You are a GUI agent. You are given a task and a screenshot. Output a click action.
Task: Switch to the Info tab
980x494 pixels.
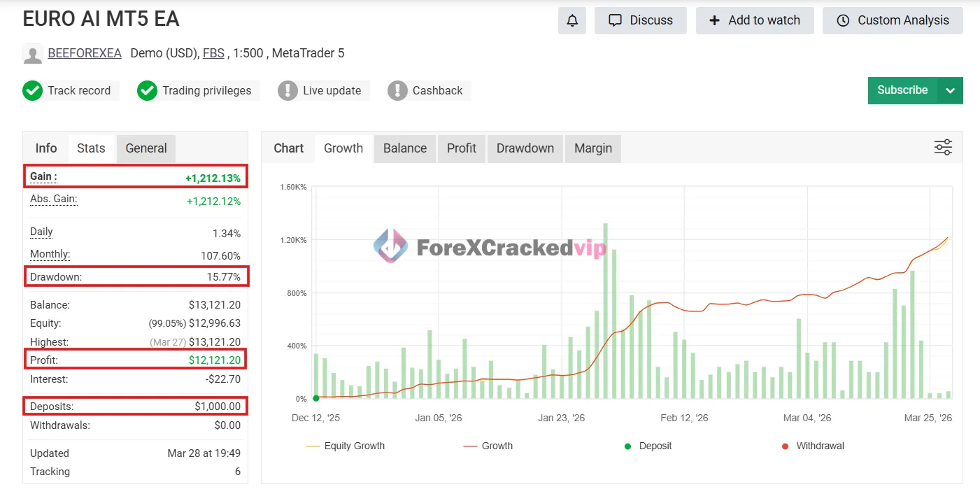46,148
